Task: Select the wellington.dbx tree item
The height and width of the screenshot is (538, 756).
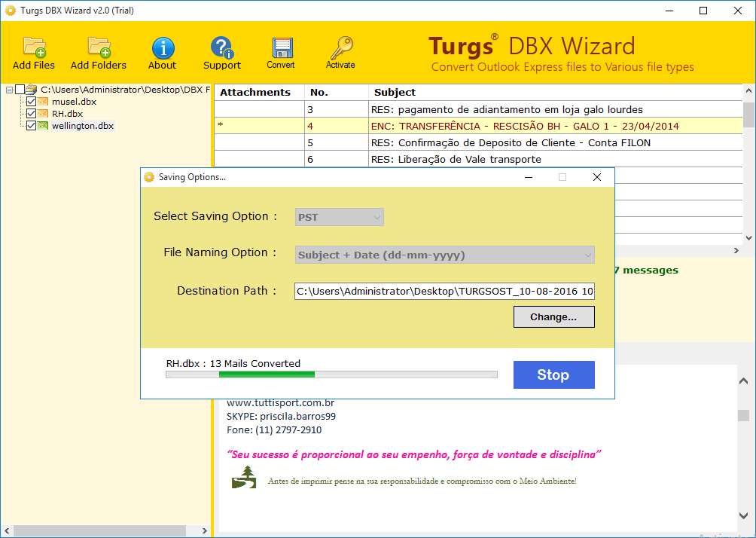Action: tap(83, 125)
